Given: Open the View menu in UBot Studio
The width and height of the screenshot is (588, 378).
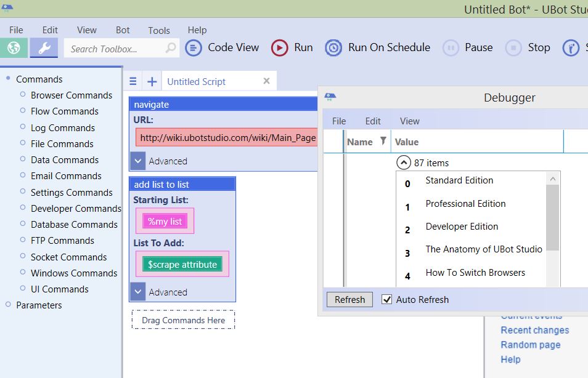Looking at the screenshot, I should [87, 30].
